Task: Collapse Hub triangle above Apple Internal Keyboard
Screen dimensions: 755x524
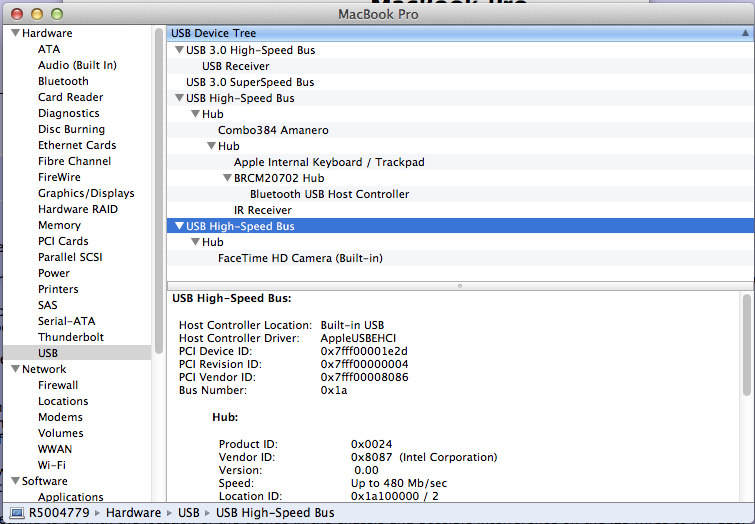Action: [211, 145]
